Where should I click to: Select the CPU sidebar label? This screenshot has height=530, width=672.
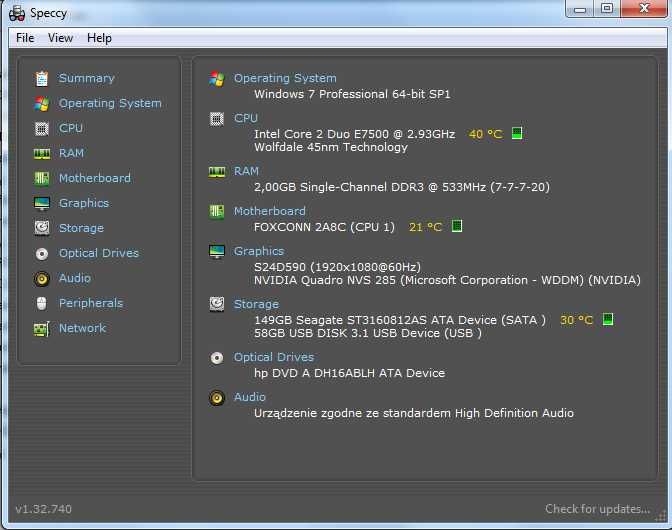(x=71, y=128)
